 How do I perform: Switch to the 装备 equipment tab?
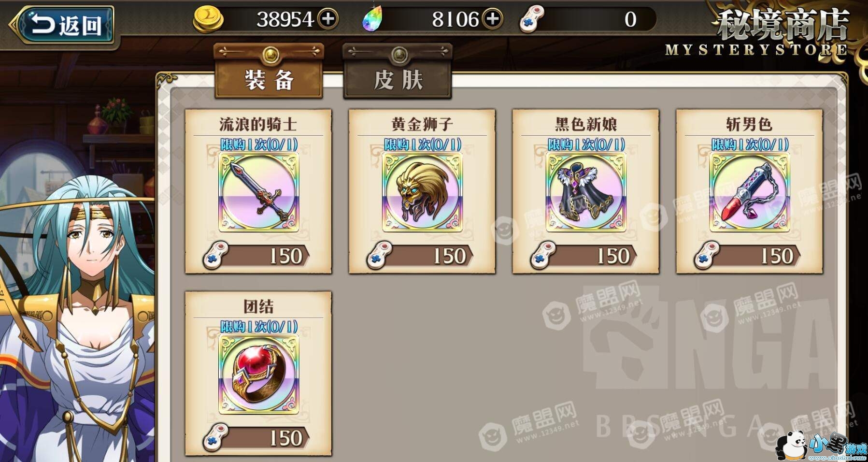point(269,72)
